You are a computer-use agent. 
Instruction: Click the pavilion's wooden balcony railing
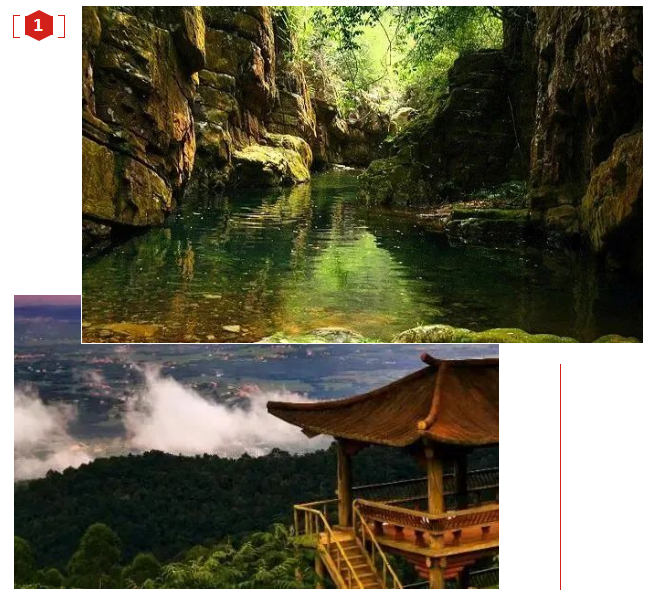[427, 516]
